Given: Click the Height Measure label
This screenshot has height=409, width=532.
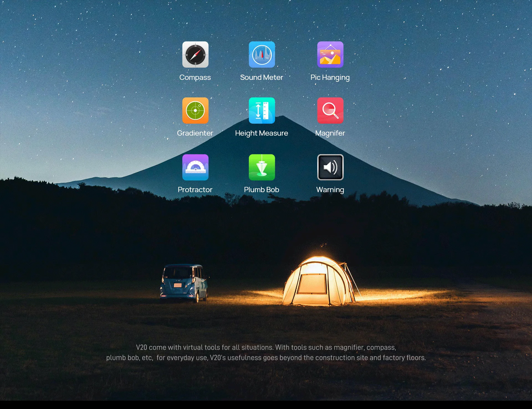Looking at the screenshot, I should tap(262, 133).
